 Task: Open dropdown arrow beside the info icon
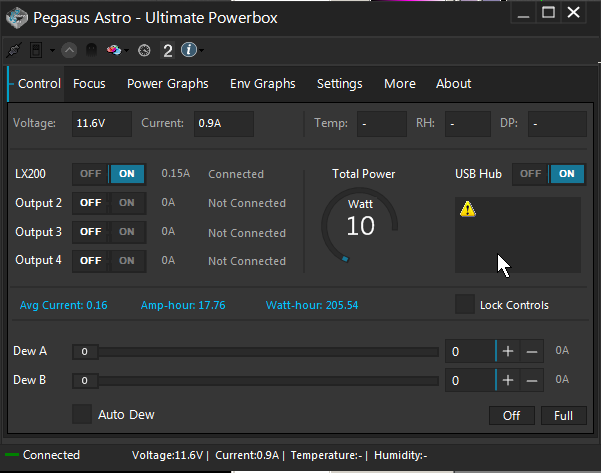[201, 50]
